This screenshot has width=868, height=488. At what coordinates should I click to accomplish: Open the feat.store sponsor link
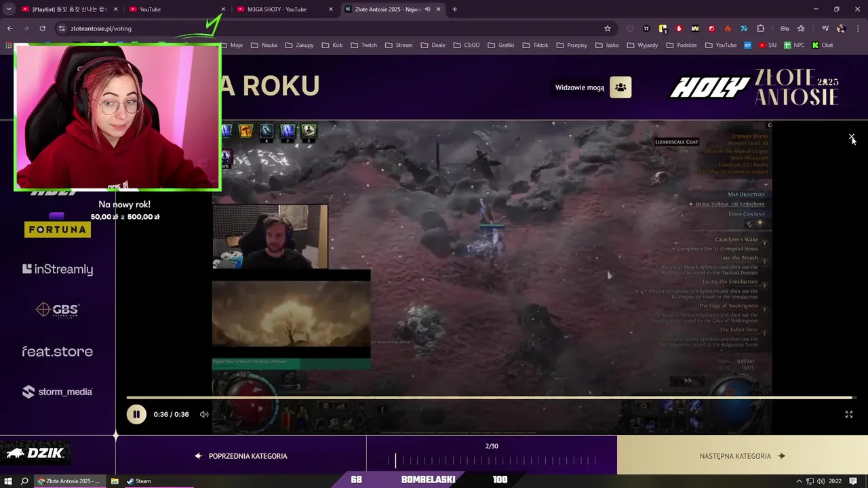tap(58, 351)
